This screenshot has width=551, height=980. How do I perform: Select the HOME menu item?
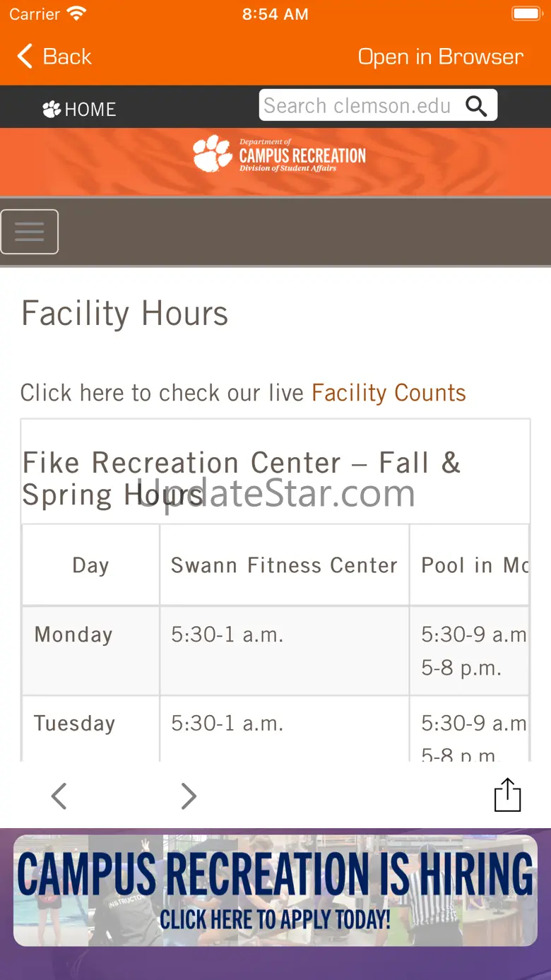click(90, 110)
